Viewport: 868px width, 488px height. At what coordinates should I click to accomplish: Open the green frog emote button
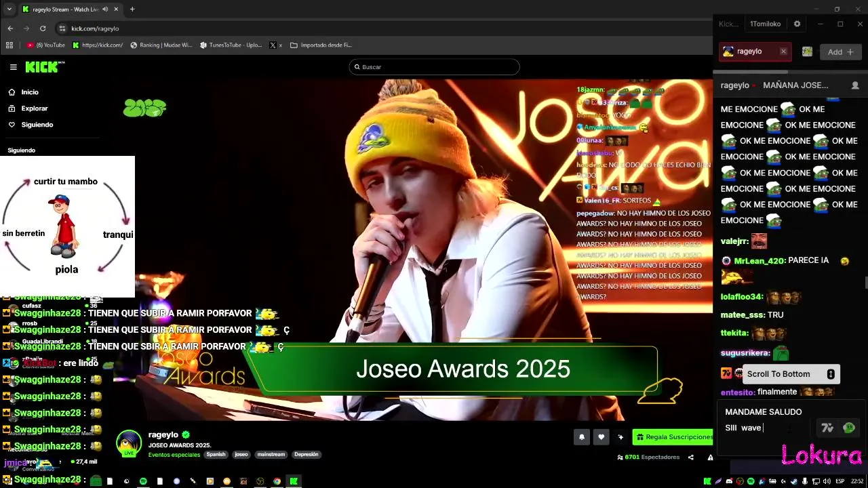pyautogui.click(x=848, y=428)
